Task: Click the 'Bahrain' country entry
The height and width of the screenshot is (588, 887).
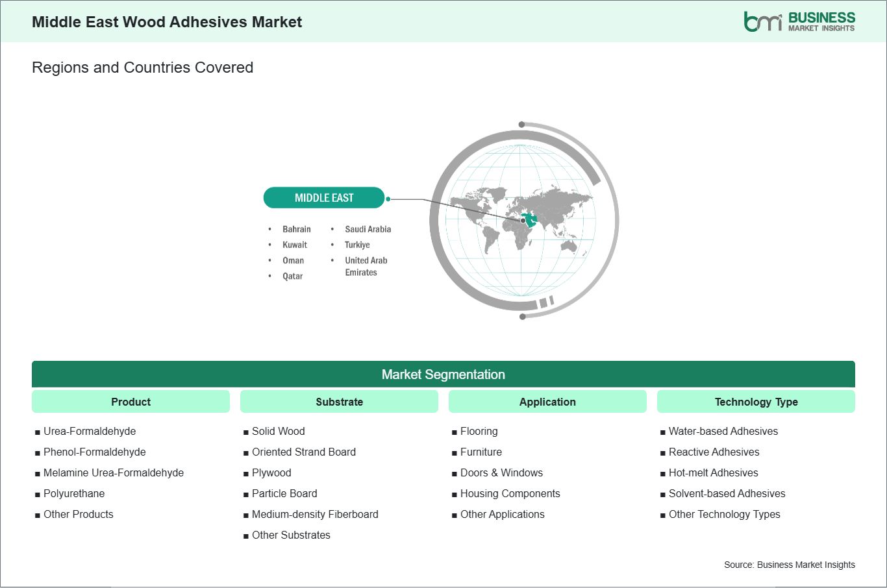Action: (x=297, y=229)
